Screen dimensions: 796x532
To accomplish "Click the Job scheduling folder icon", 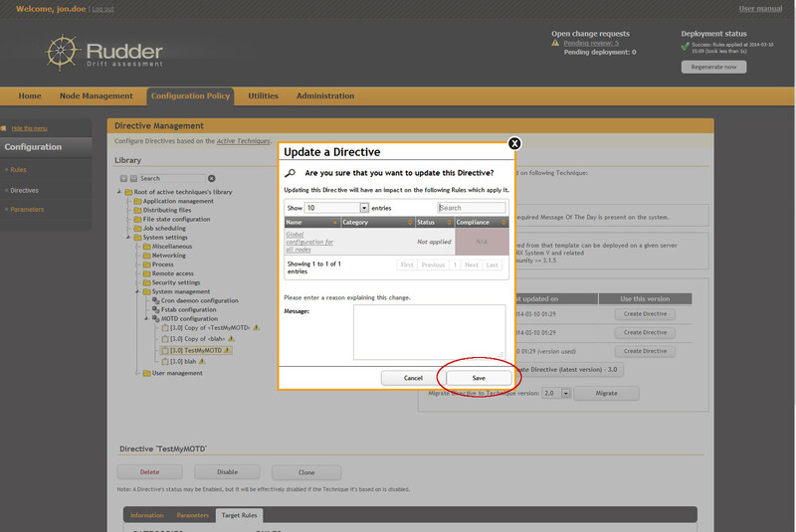I will [x=137, y=229].
